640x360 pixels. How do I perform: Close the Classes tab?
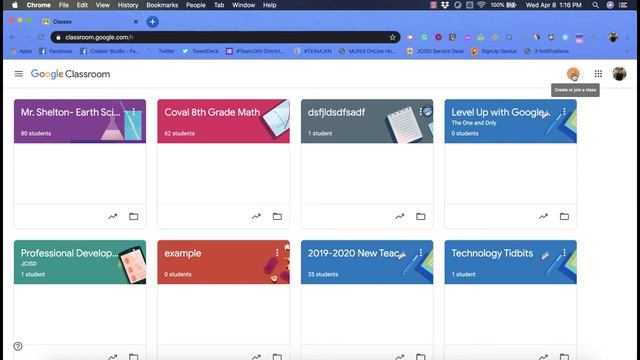click(x=136, y=22)
